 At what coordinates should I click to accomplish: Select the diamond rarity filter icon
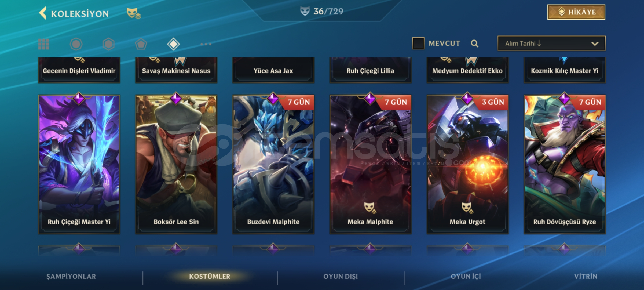point(173,44)
